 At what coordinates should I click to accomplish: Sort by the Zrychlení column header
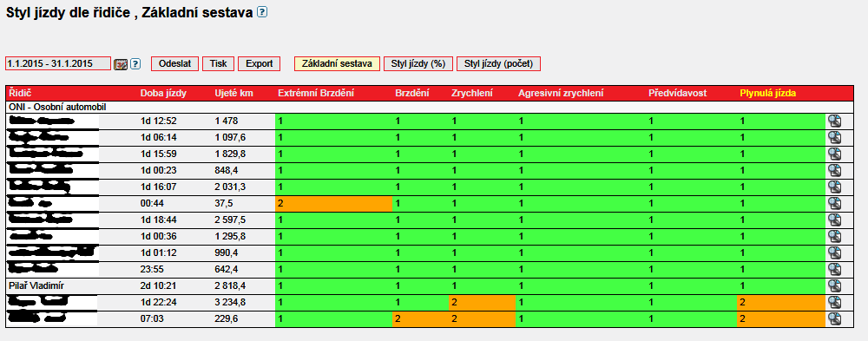point(472,94)
